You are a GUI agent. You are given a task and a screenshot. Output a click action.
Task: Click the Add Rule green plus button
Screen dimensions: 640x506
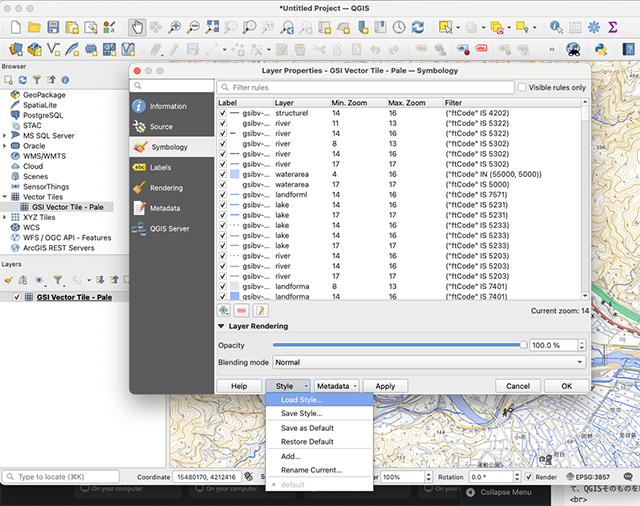click(224, 311)
